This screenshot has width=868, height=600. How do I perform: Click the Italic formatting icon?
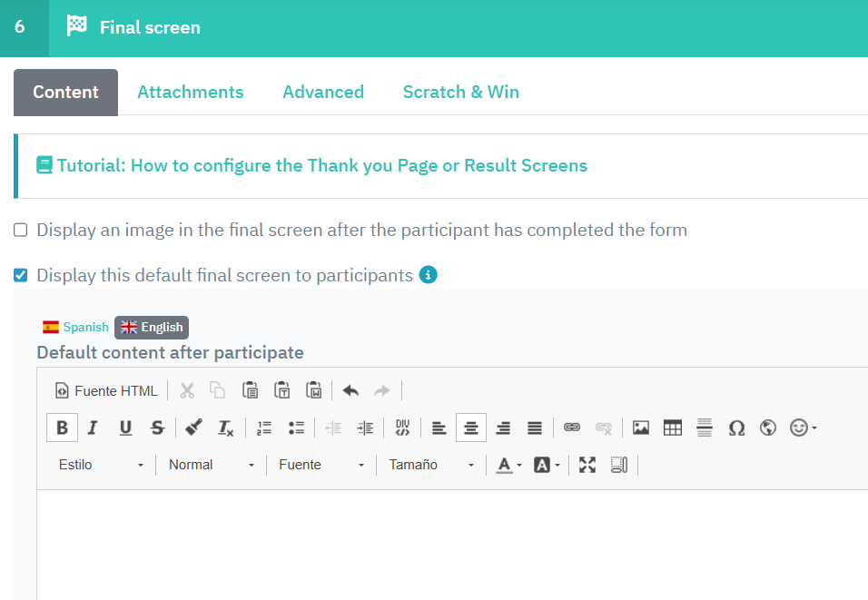point(93,428)
